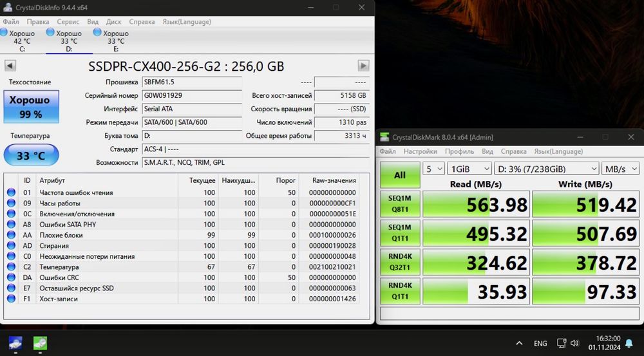Open Файл menu in CrystalDiskMark
This screenshot has width=644, height=356.
tap(387, 151)
